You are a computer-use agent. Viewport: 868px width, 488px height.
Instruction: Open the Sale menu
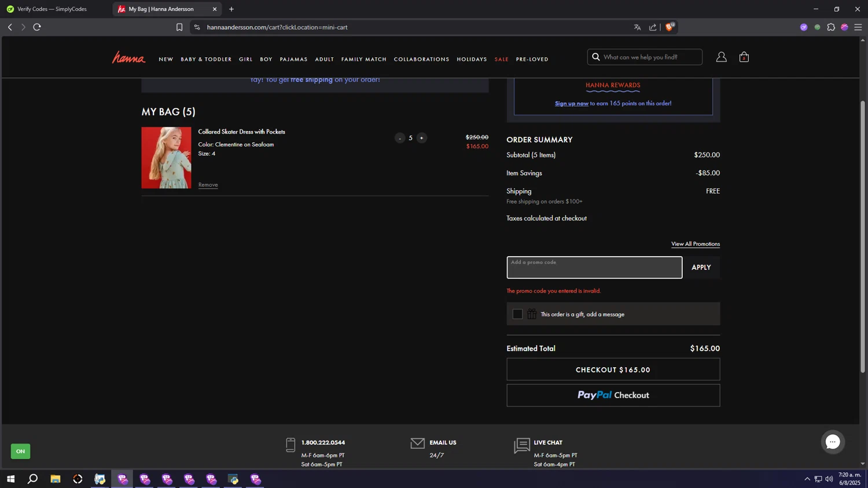(502, 60)
